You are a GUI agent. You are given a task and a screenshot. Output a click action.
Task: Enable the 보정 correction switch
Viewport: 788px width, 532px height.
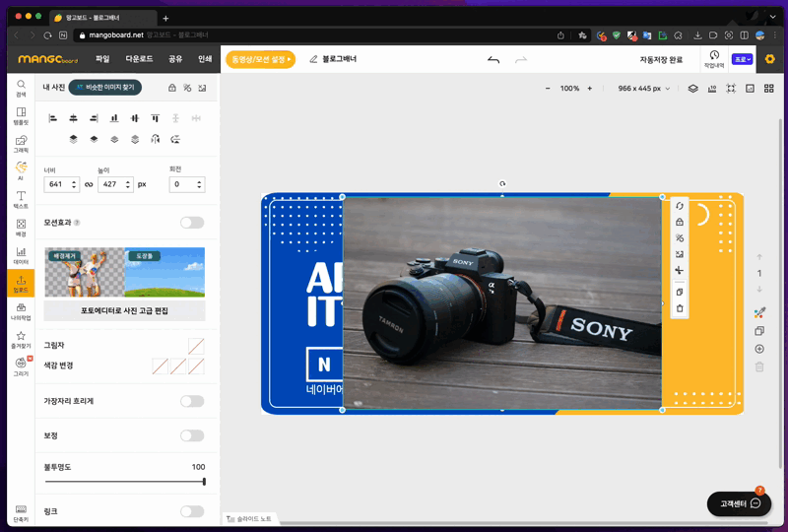(192, 435)
